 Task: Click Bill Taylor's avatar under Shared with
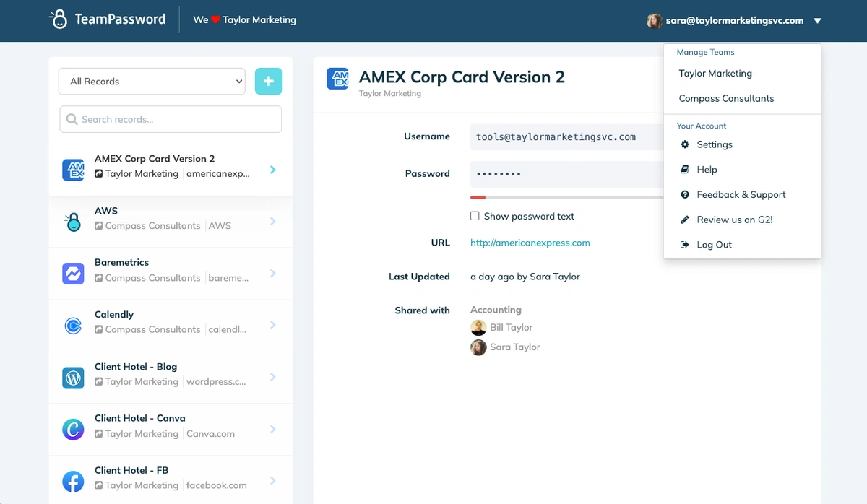pos(478,328)
